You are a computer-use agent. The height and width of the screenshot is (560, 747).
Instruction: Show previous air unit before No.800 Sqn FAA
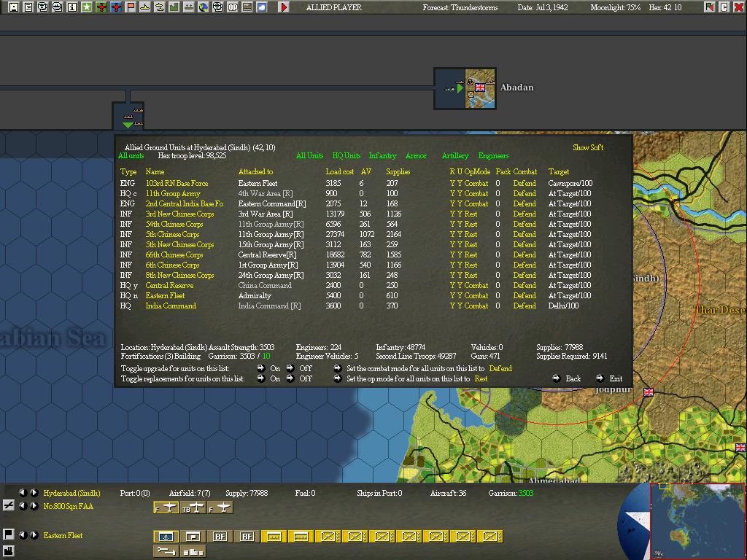pyautogui.click(x=23, y=506)
